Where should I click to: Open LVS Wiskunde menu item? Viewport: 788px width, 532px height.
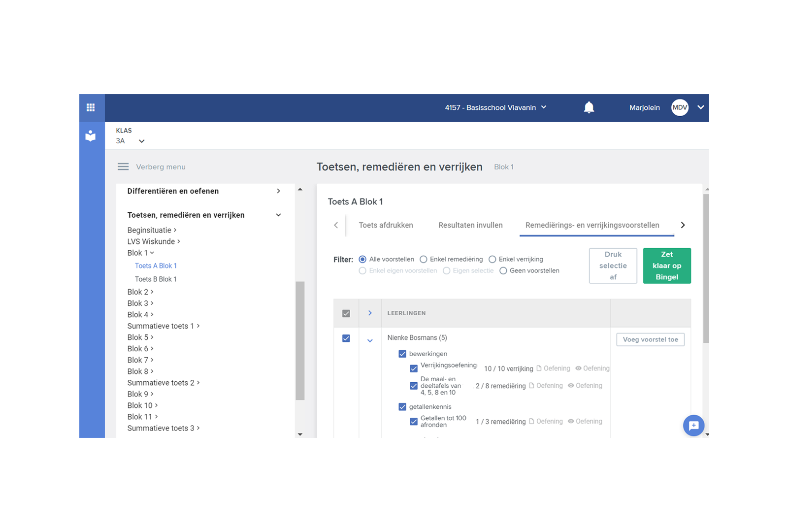pos(154,241)
